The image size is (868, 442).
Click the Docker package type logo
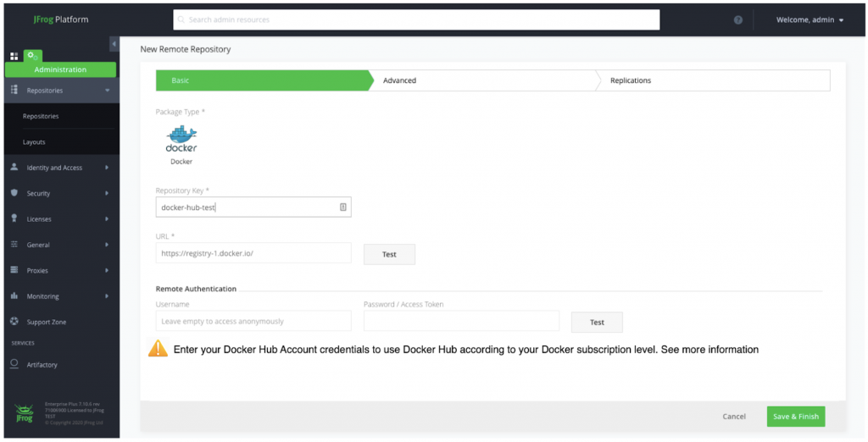[181, 140]
